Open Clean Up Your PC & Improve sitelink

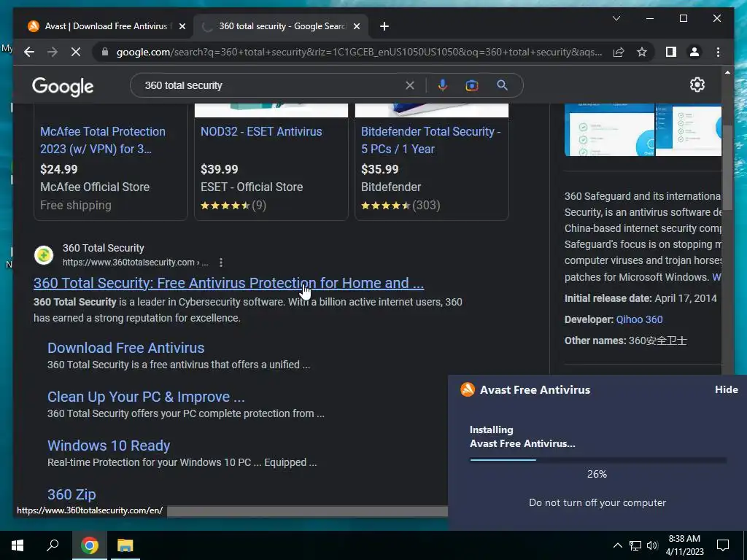click(x=146, y=397)
